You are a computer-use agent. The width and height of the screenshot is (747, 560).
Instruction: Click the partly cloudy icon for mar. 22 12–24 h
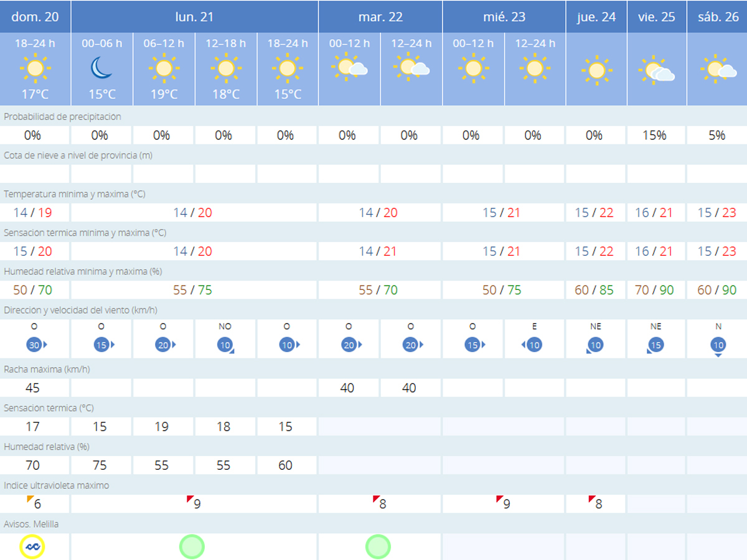(x=411, y=67)
